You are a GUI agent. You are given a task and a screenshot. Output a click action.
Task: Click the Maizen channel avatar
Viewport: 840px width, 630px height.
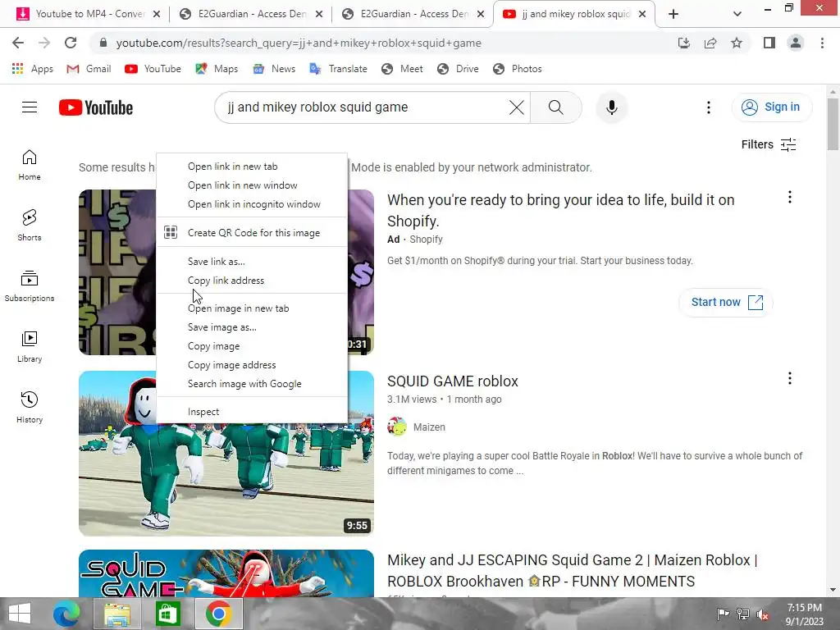tap(397, 427)
